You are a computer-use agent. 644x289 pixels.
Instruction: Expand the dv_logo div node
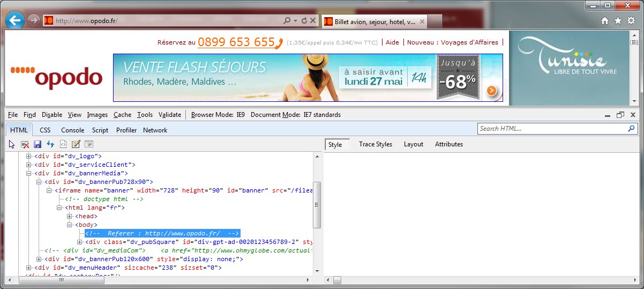coord(29,156)
